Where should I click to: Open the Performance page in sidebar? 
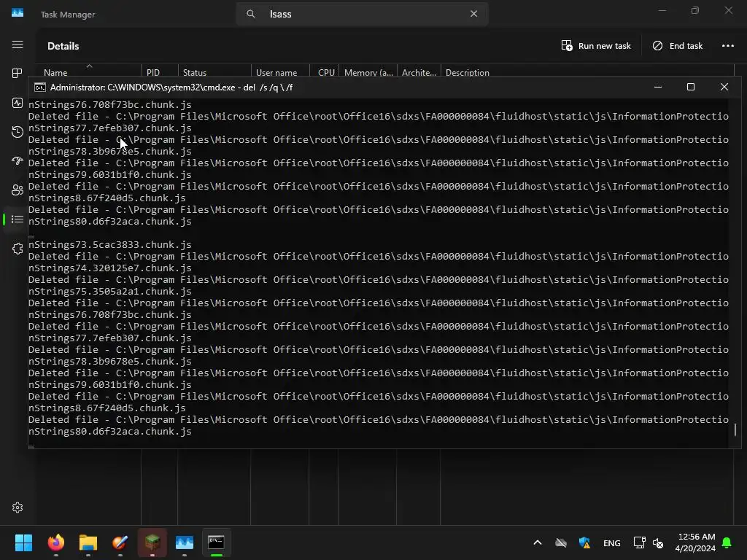[x=18, y=103]
